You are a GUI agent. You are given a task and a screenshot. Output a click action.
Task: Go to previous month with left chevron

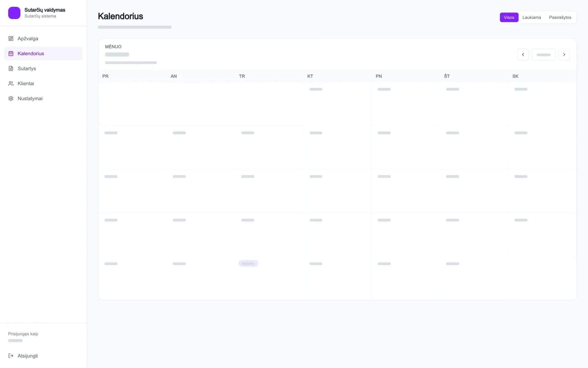click(523, 55)
